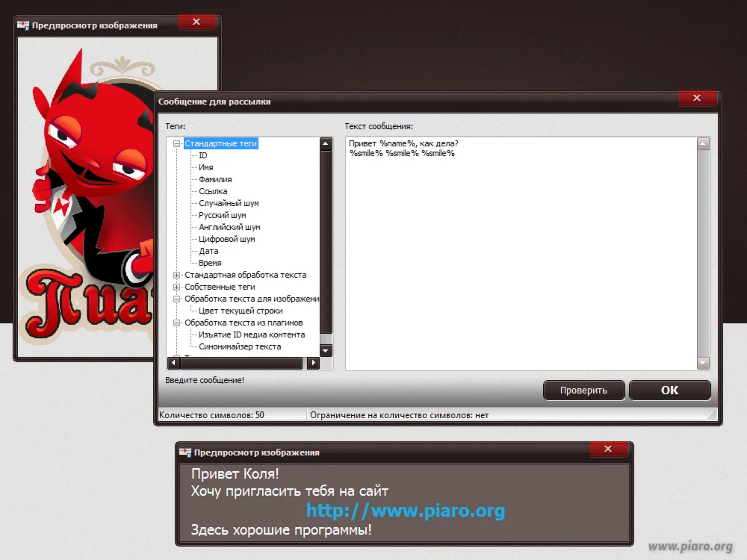Select the Случайный шум tag

click(x=229, y=203)
